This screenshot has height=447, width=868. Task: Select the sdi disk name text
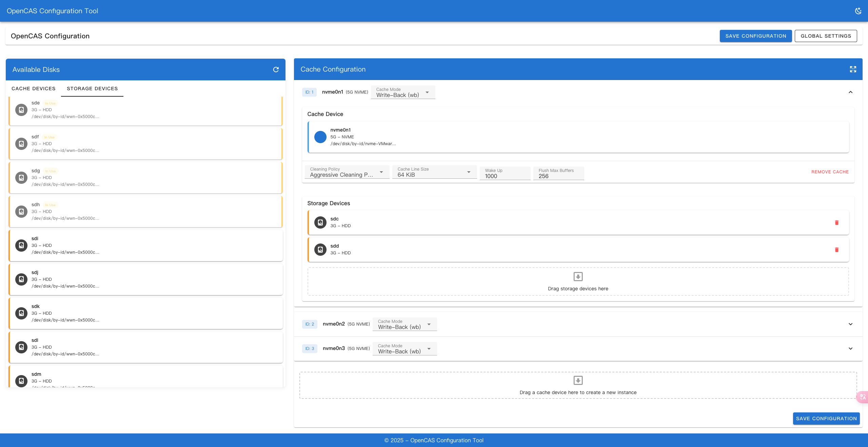pyautogui.click(x=35, y=238)
